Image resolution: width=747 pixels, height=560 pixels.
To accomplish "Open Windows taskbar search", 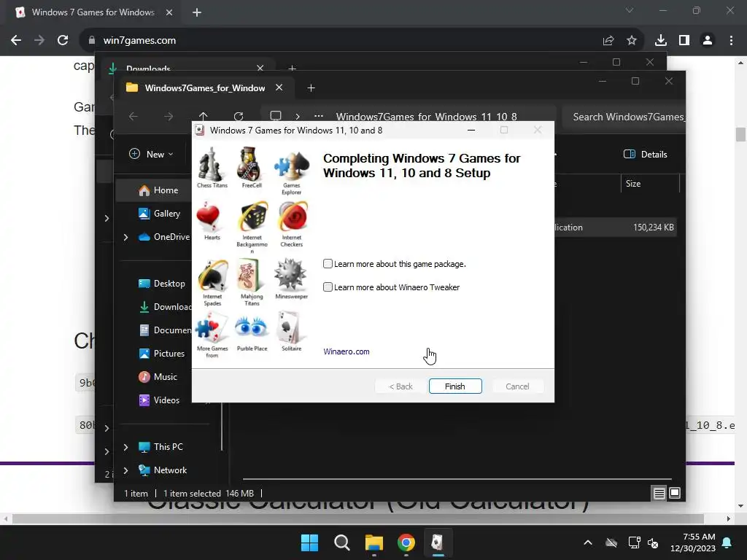I will pyautogui.click(x=341, y=542).
